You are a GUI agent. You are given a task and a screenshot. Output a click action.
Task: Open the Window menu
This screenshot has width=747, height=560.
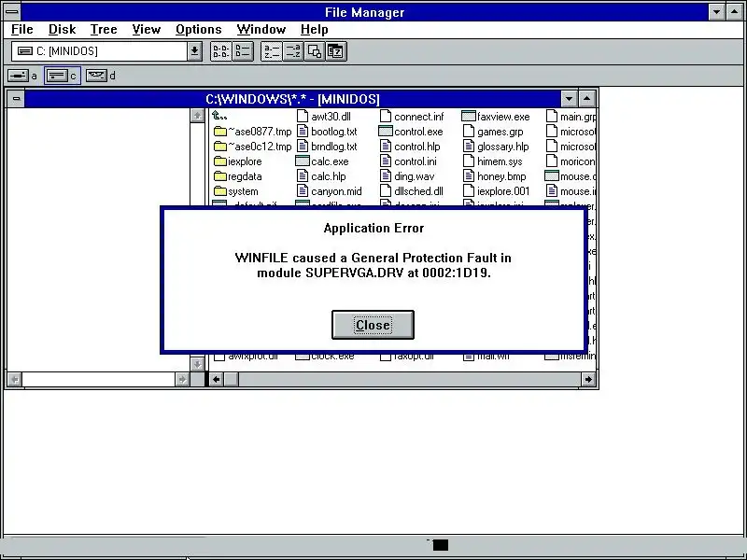point(261,30)
